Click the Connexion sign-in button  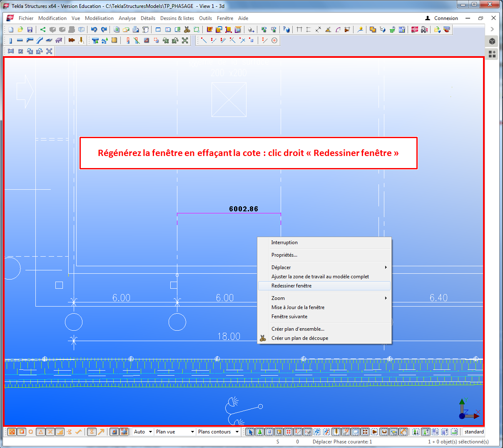pos(441,18)
